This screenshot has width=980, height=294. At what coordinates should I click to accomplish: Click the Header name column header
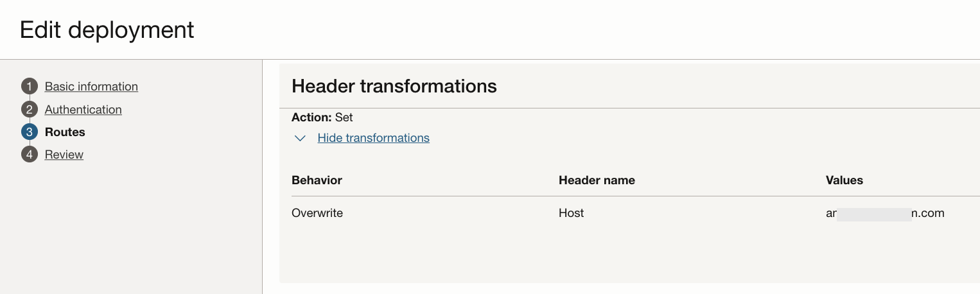click(x=597, y=180)
